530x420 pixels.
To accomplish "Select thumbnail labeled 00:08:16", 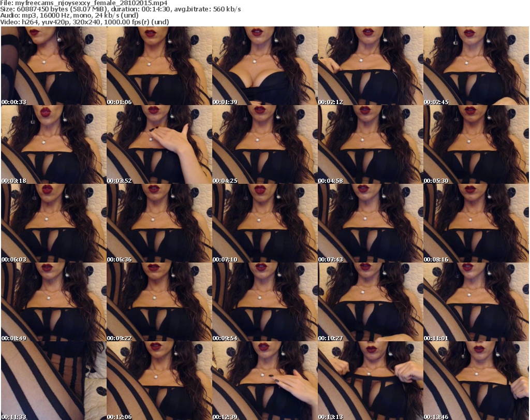I will click(476, 223).
